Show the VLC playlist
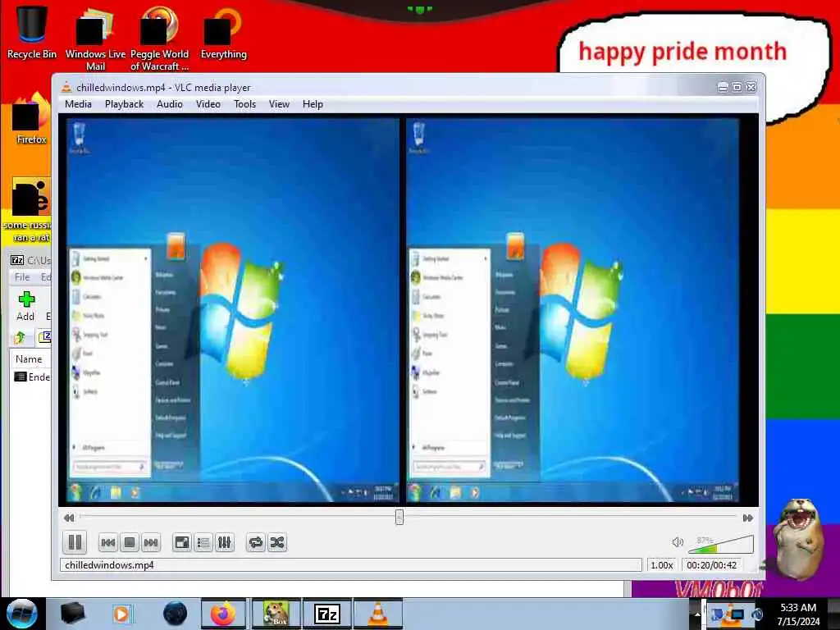 pyautogui.click(x=203, y=543)
